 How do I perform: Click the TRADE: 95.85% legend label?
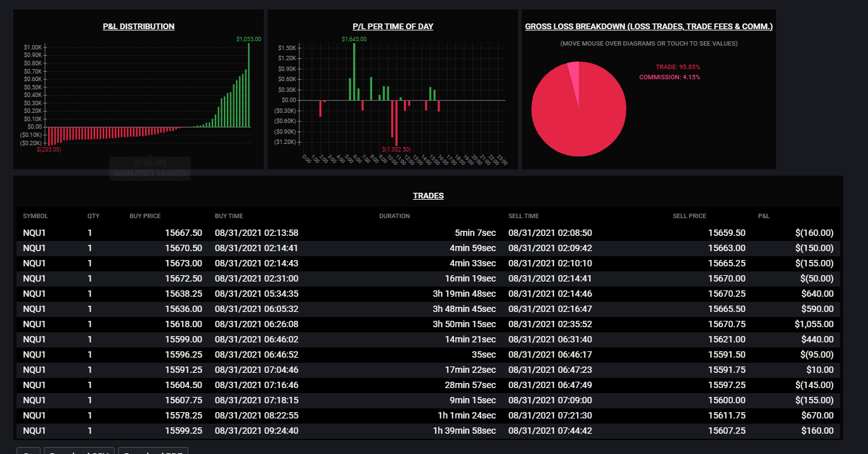678,67
